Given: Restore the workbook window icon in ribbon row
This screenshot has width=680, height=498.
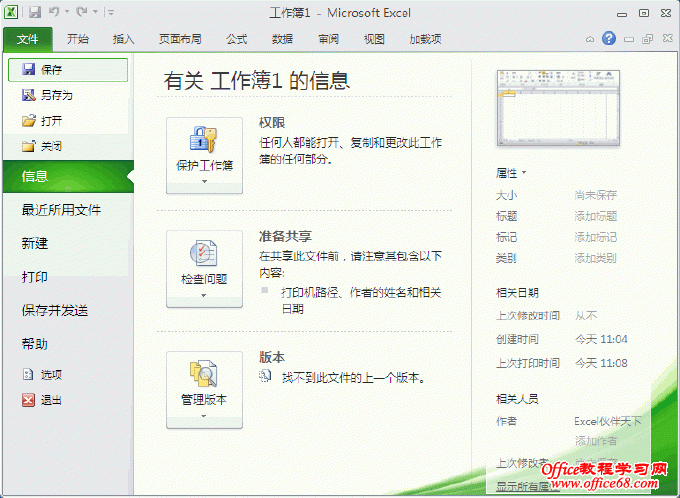Looking at the screenshot, I should (647, 39).
